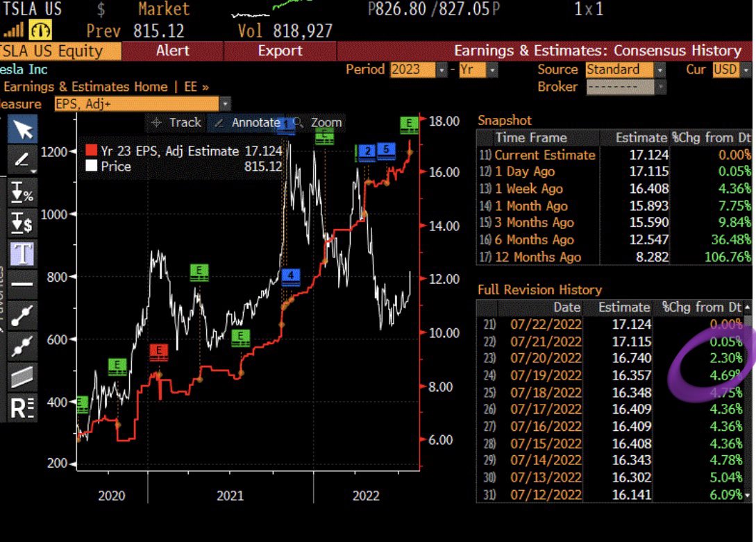Select revision row 23) 07/20/2022

[612, 358]
